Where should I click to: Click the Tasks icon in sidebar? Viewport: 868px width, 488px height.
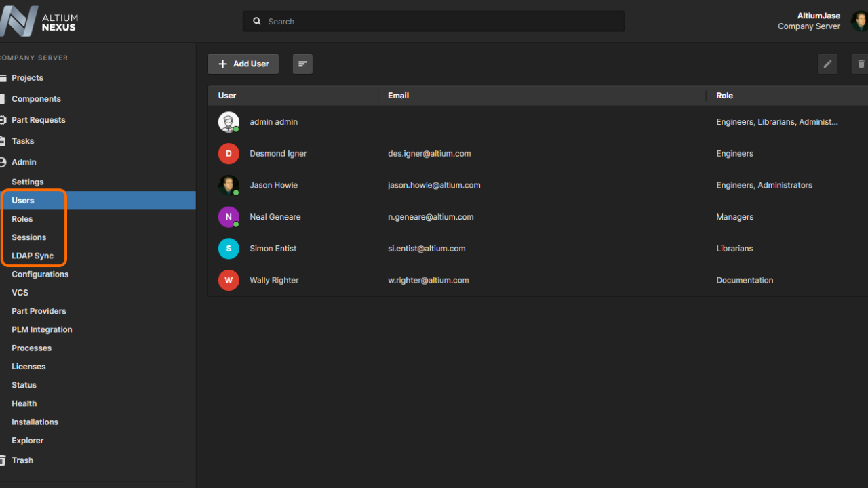point(3,141)
